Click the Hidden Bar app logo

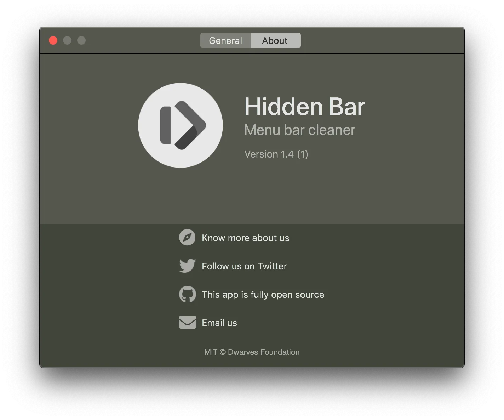coord(181,125)
